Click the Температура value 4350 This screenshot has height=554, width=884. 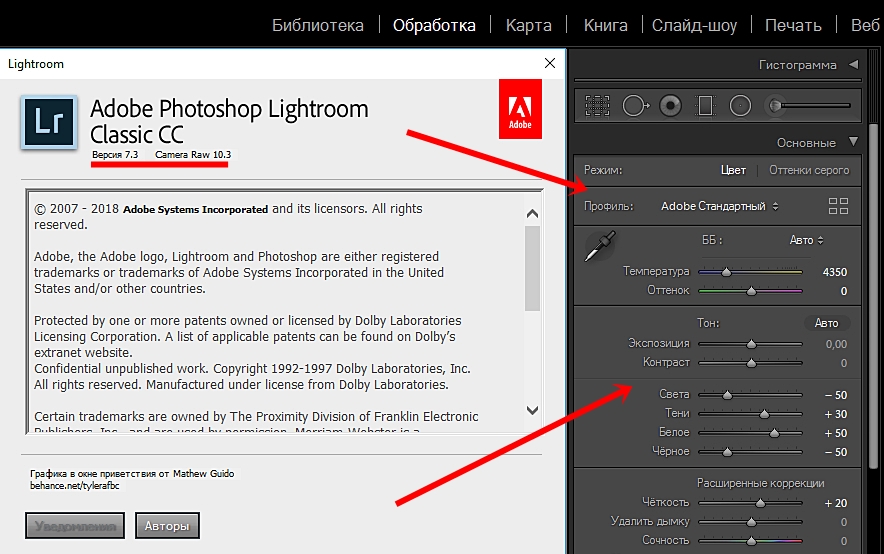[x=834, y=272]
